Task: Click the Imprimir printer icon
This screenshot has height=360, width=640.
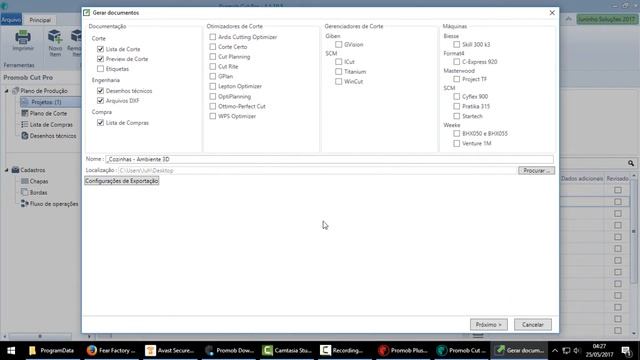Action: coord(23,37)
